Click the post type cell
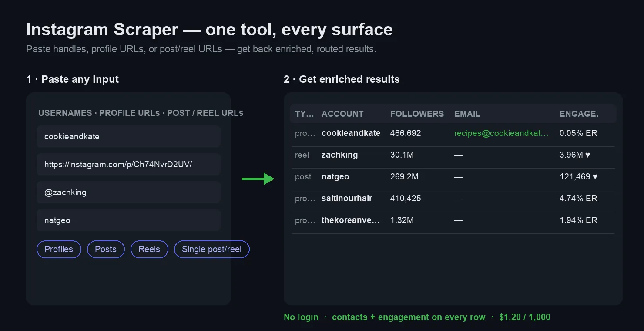The height and width of the screenshot is (331, 644). pyautogui.click(x=303, y=176)
